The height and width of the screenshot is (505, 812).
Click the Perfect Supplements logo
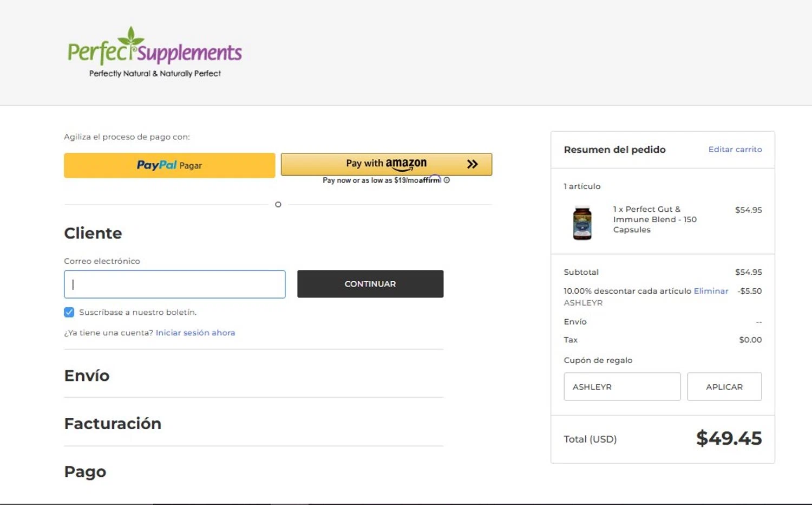pyautogui.click(x=154, y=53)
